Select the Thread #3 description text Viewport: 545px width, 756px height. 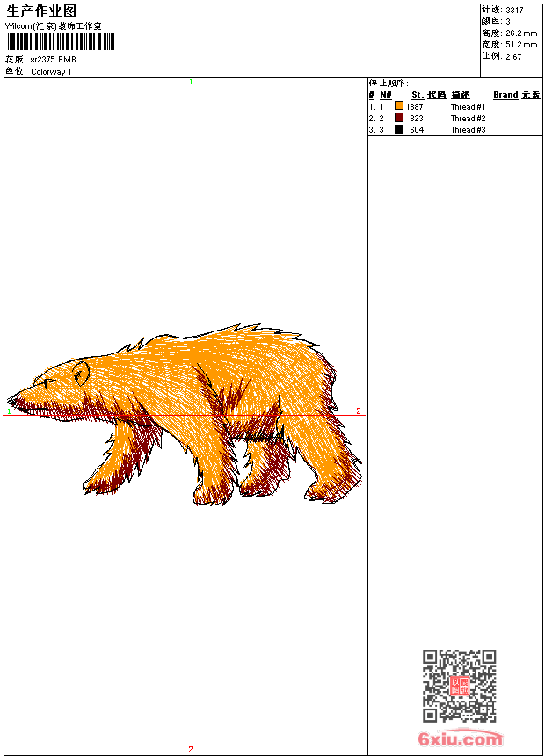pos(468,129)
